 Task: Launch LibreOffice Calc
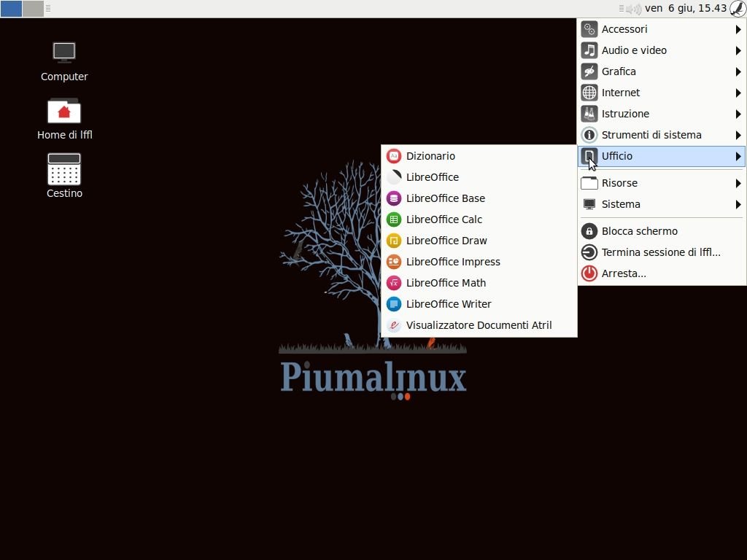[444, 219]
